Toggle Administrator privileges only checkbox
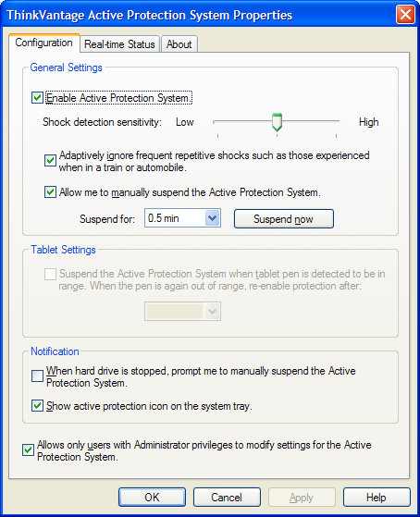The width and height of the screenshot is (420, 517). coord(28,450)
